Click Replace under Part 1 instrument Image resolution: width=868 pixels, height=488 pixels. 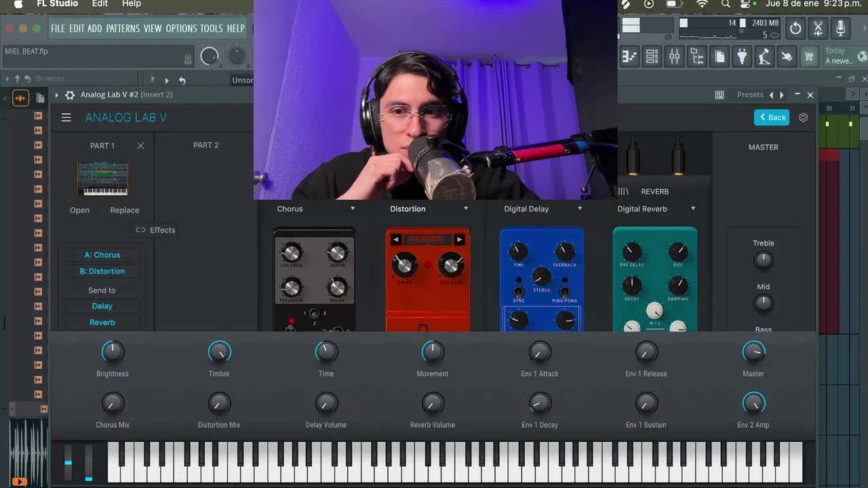(x=125, y=210)
